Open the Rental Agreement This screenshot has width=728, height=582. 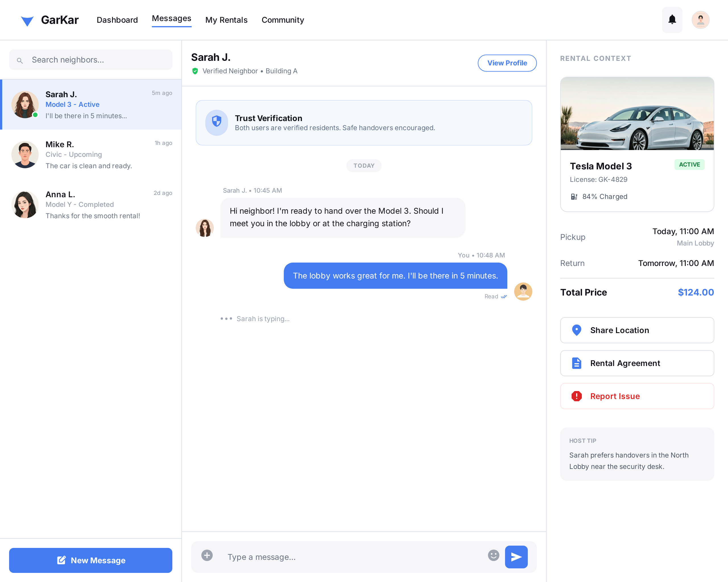click(637, 363)
